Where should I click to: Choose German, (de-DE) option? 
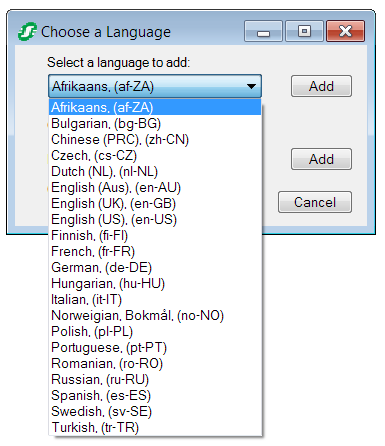(155, 268)
